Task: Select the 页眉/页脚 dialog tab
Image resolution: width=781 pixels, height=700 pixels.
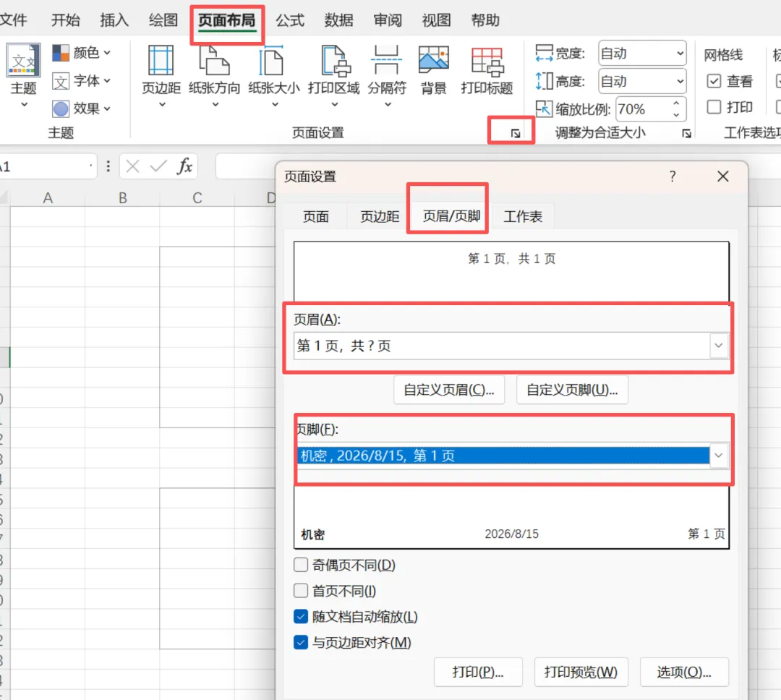Action: (x=451, y=215)
